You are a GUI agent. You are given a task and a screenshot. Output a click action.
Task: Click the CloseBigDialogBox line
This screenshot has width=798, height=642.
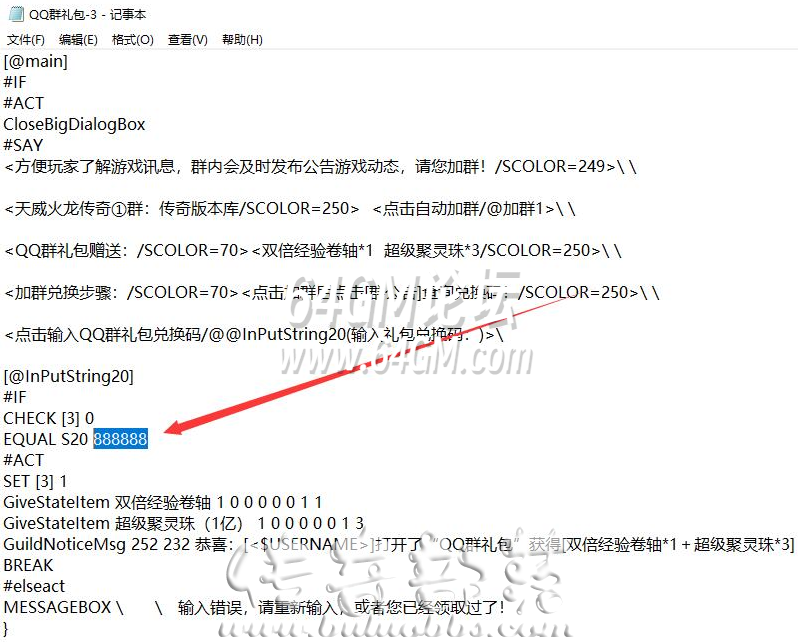74,124
